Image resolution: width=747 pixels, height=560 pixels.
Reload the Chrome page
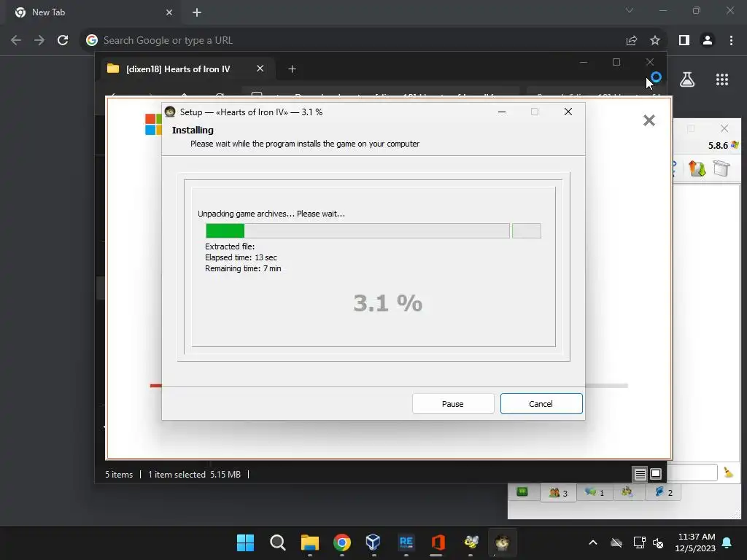[x=63, y=41]
